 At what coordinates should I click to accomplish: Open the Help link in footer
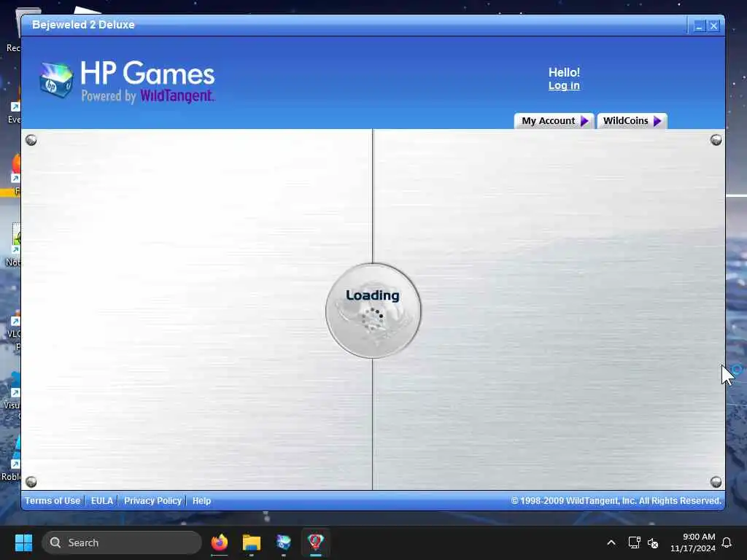tap(201, 500)
